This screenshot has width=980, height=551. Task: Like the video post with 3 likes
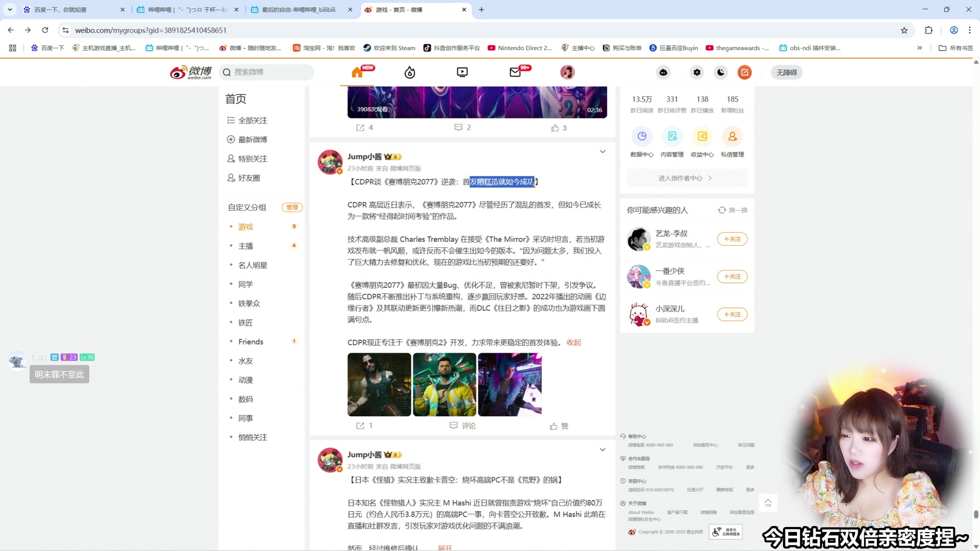pyautogui.click(x=559, y=128)
